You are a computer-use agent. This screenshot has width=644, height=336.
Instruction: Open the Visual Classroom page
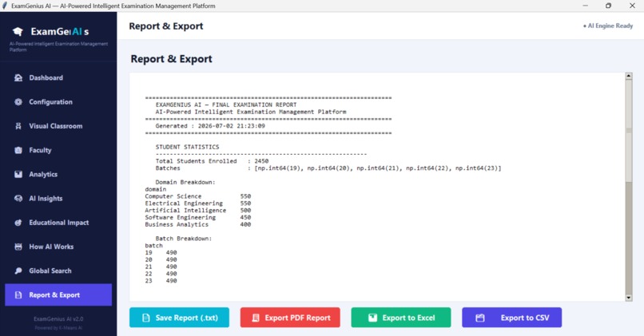[x=58, y=126]
